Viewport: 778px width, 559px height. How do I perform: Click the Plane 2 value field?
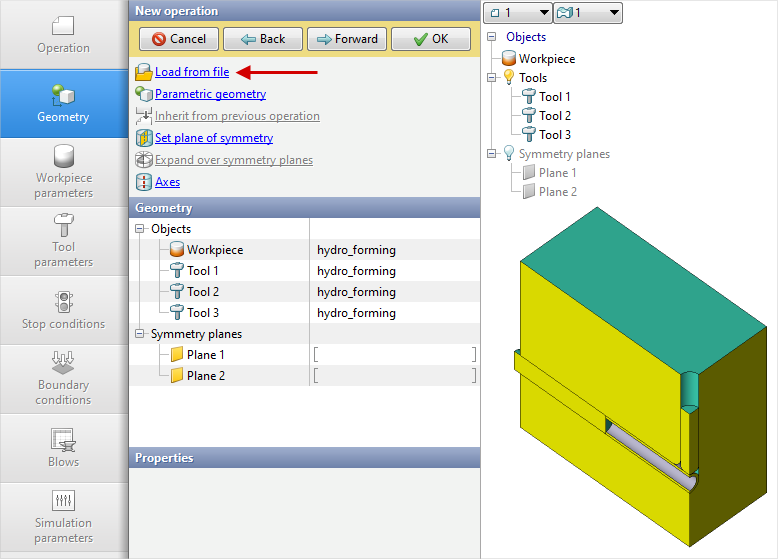coord(394,376)
